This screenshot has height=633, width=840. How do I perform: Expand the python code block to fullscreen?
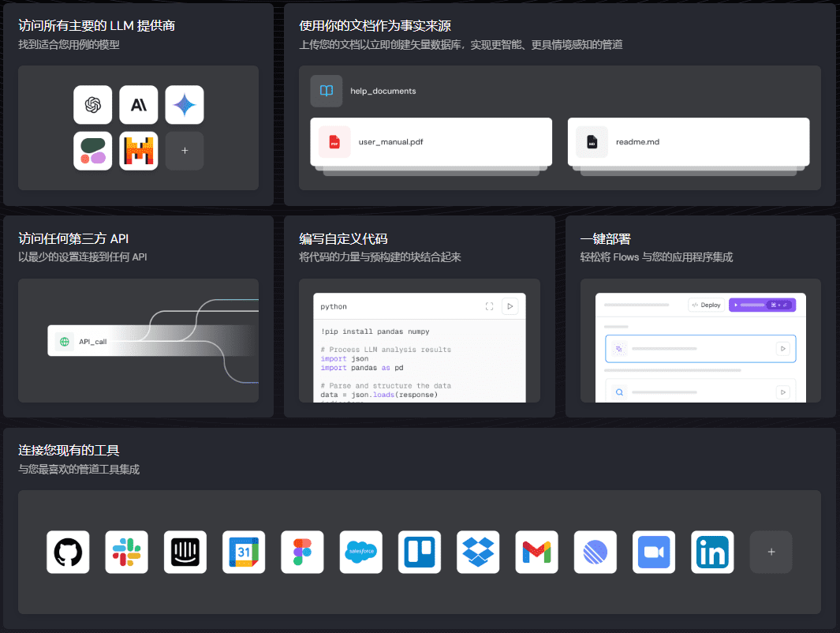click(489, 306)
